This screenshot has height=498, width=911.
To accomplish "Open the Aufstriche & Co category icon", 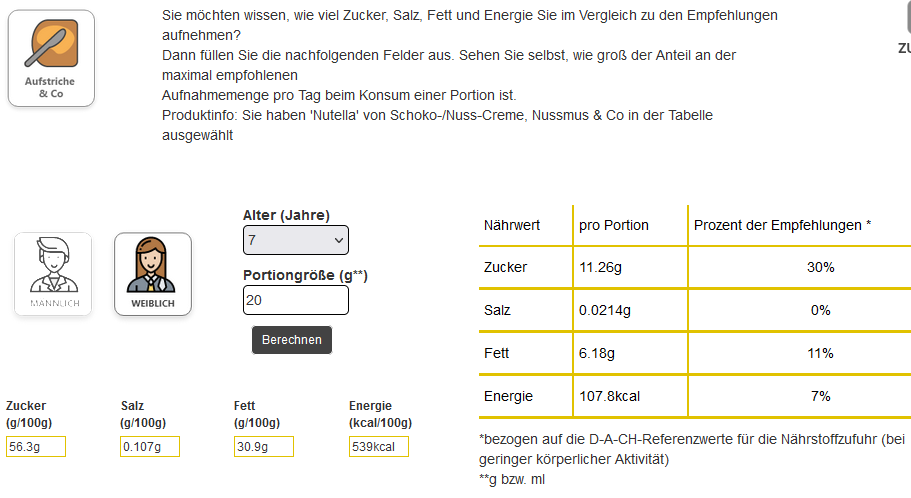I will click(51, 58).
